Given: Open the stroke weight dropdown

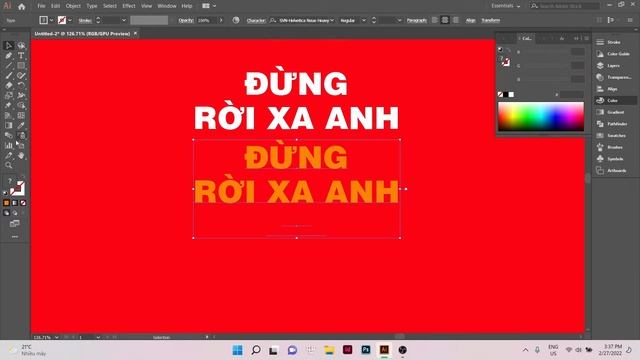Looking at the screenshot, I should click(124, 20).
